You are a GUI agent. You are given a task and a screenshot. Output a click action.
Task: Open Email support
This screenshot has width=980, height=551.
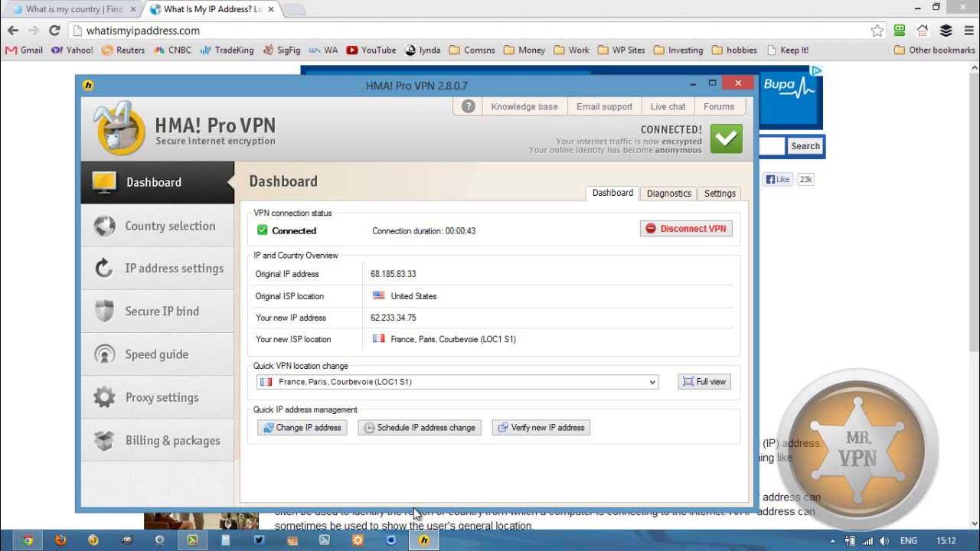coord(604,106)
